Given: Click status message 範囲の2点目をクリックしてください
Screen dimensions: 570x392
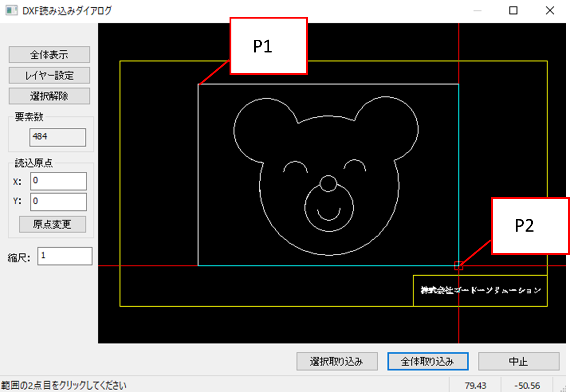Looking at the screenshot, I should tap(64, 385).
